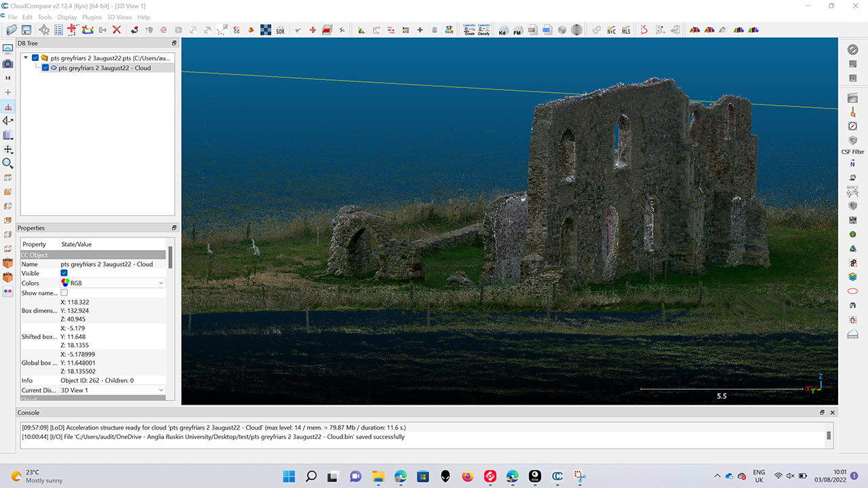Click the red X Delete icon
868x488 pixels.
click(x=117, y=30)
